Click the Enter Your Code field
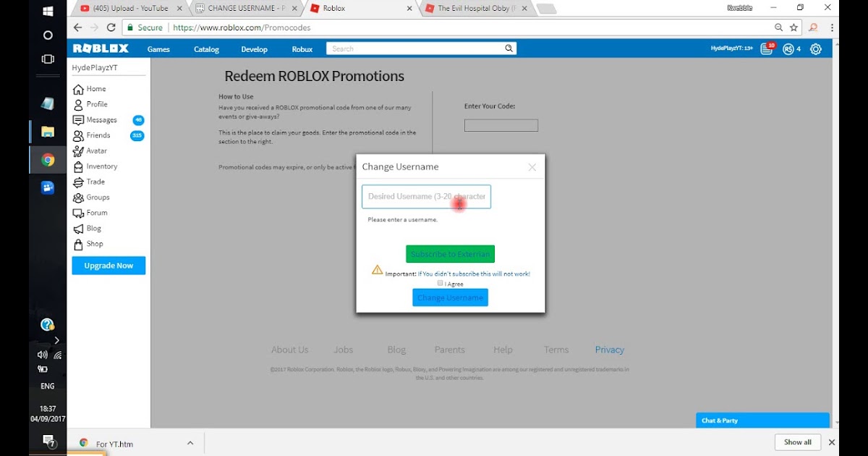 click(501, 125)
